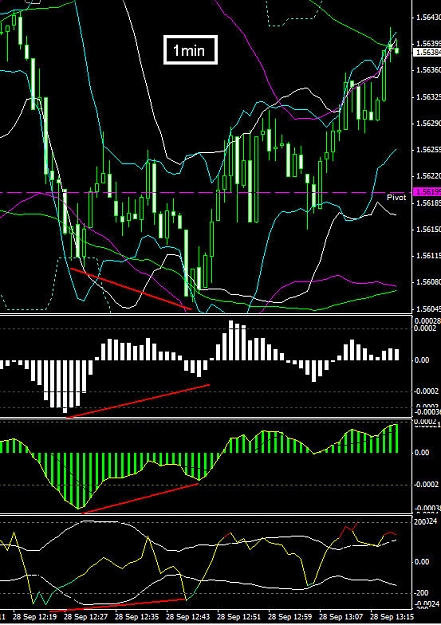Click the "1min" timeframe label box
The height and width of the screenshot is (625, 441).
point(190,50)
